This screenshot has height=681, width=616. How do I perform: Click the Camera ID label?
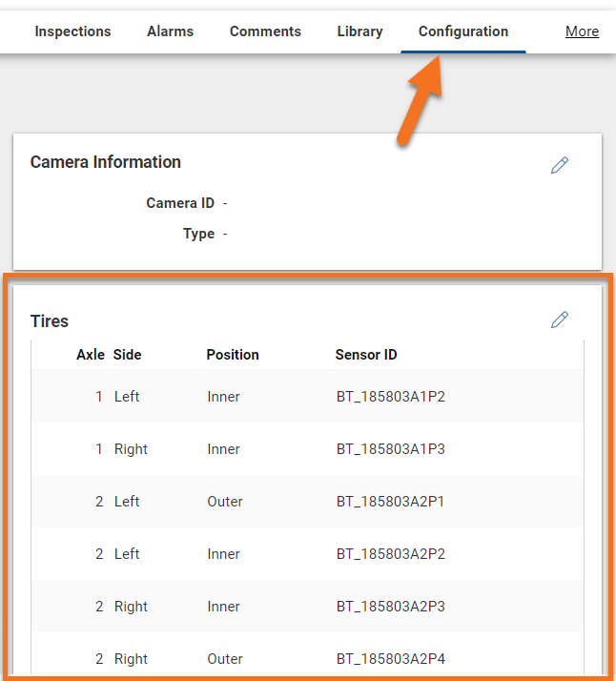180,203
